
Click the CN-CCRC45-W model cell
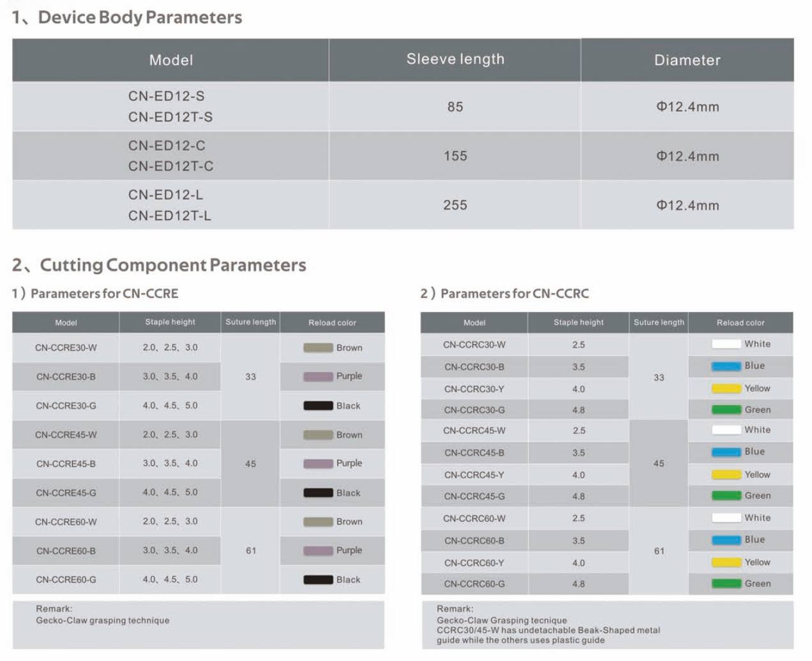tap(474, 431)
